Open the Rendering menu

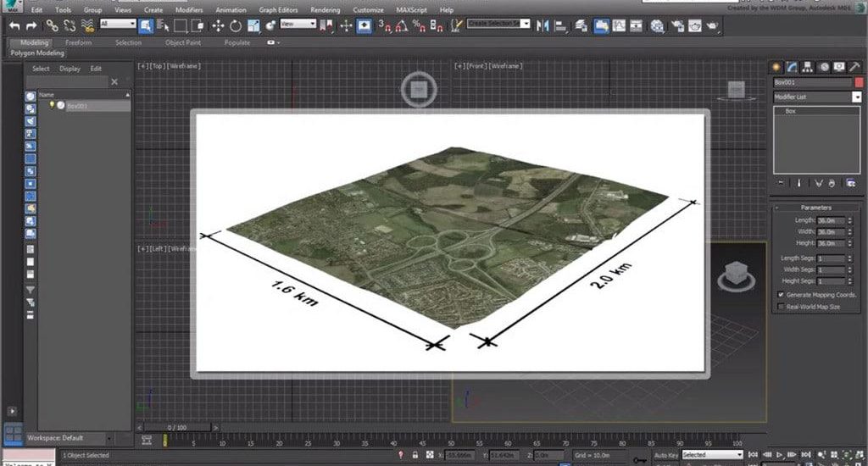point(325,9)
